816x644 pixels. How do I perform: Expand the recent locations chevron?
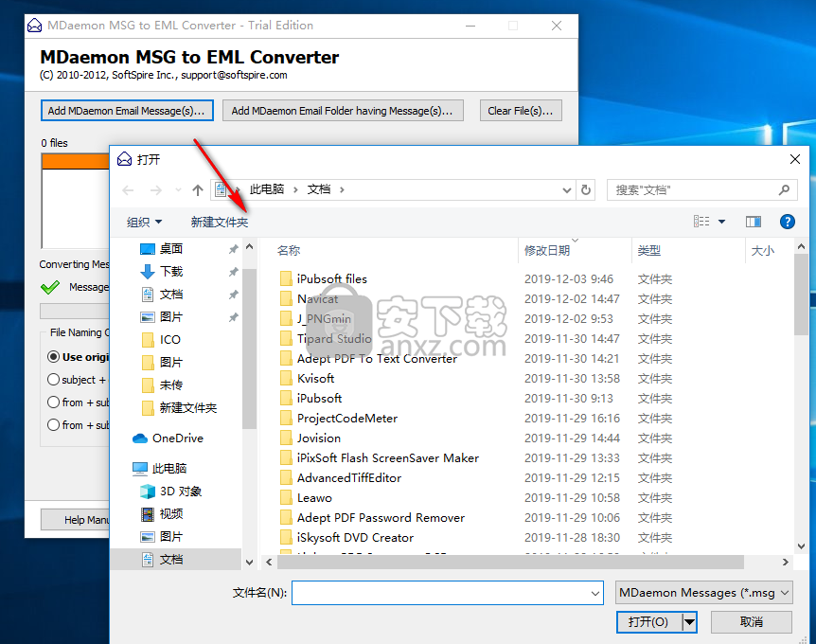point(179,190)
